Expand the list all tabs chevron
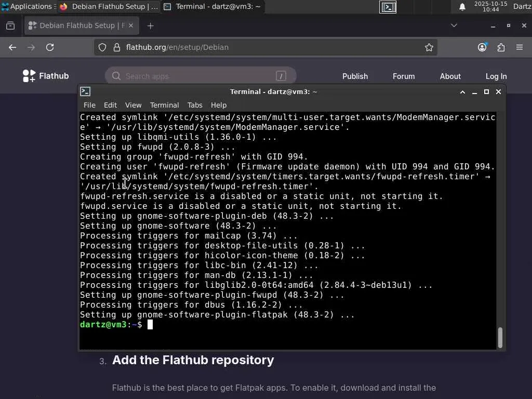 [x=454, y=25]
